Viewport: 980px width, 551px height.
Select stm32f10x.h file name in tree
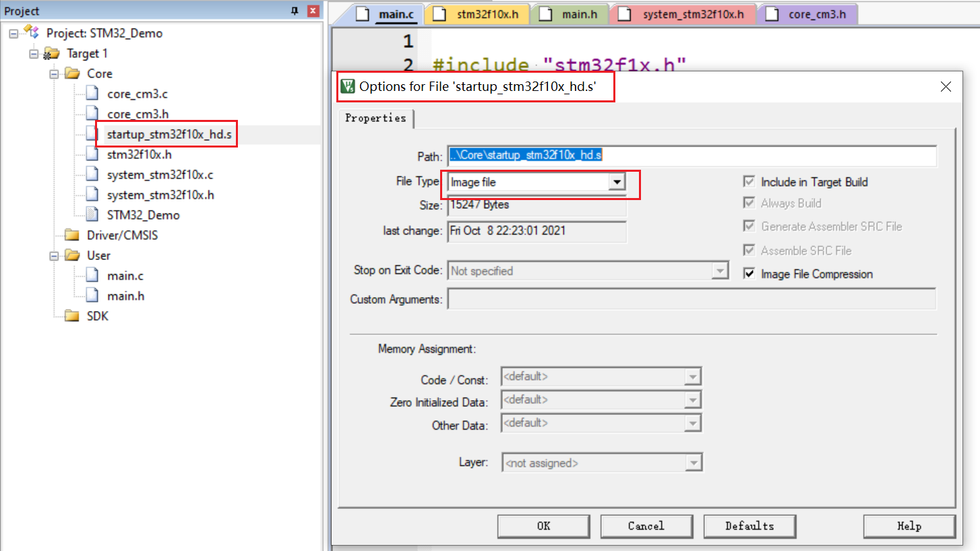click(140, 154)
